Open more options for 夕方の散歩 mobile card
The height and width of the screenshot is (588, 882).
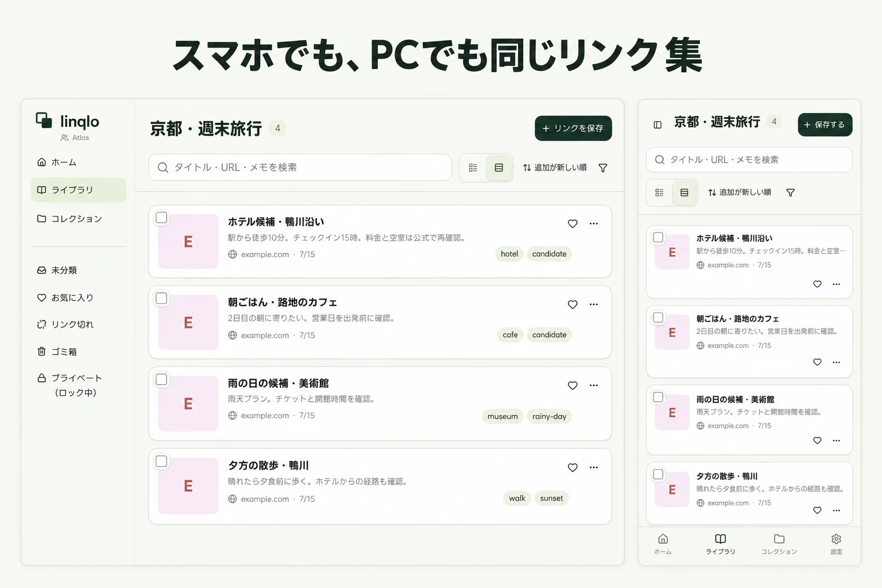pyautogui.click(x=836, y=510)
